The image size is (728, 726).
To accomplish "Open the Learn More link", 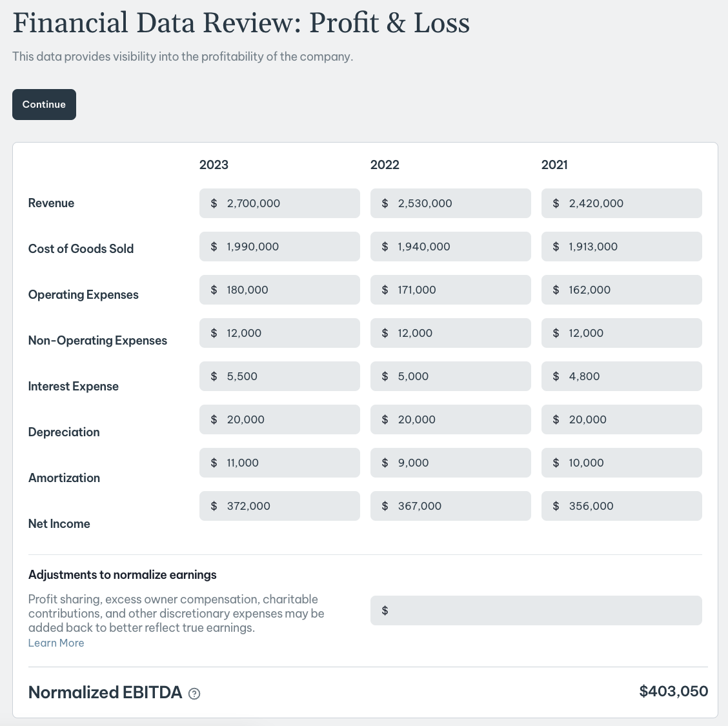I will [56, 643].
